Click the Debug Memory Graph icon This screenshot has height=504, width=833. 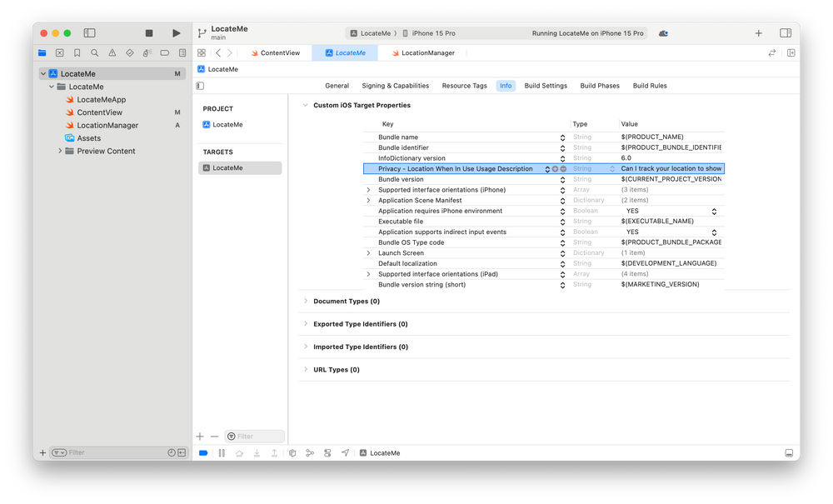coord(310,452)
